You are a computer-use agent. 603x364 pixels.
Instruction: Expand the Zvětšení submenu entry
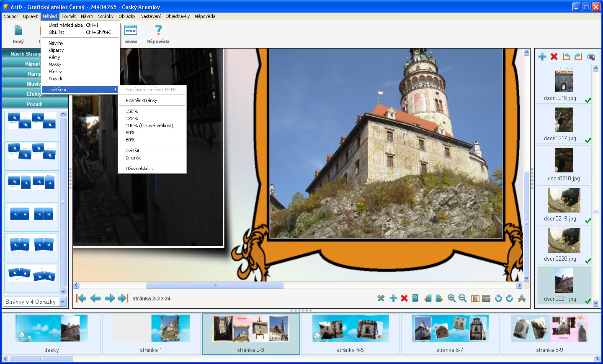pos(80,90)
